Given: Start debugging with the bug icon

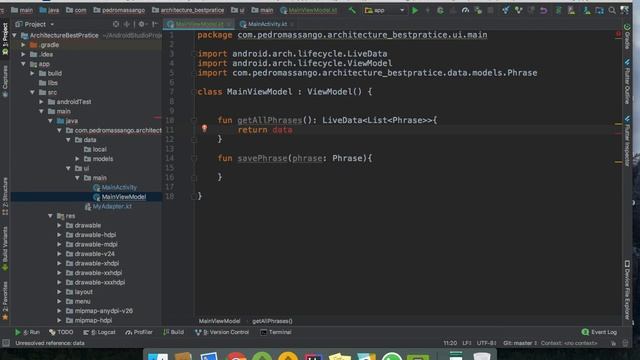Looking at the screenshot, I should click(x=440, y=10).
